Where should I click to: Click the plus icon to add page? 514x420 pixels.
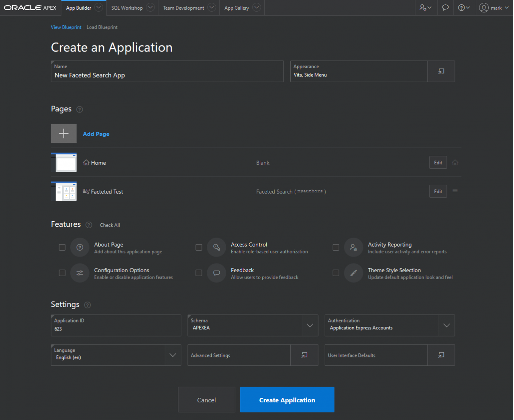pyautogui.click(x=63, y=134)
